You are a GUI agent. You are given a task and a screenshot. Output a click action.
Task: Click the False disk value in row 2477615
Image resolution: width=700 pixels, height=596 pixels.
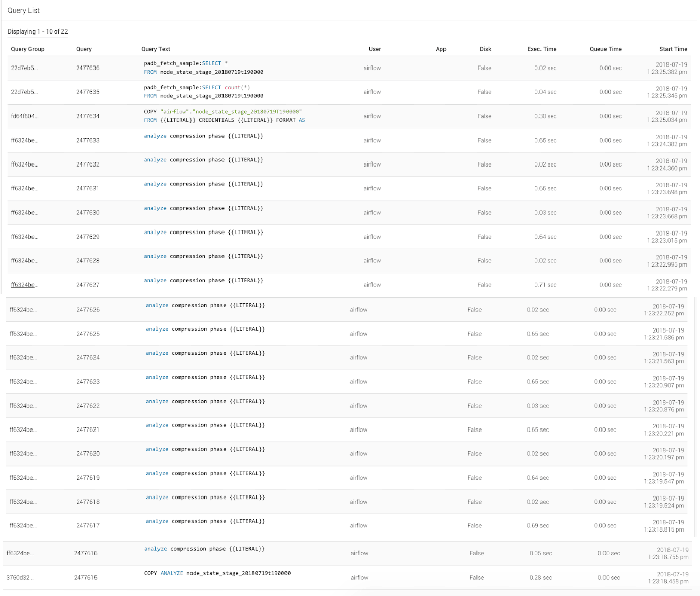[x=476, y=578]
